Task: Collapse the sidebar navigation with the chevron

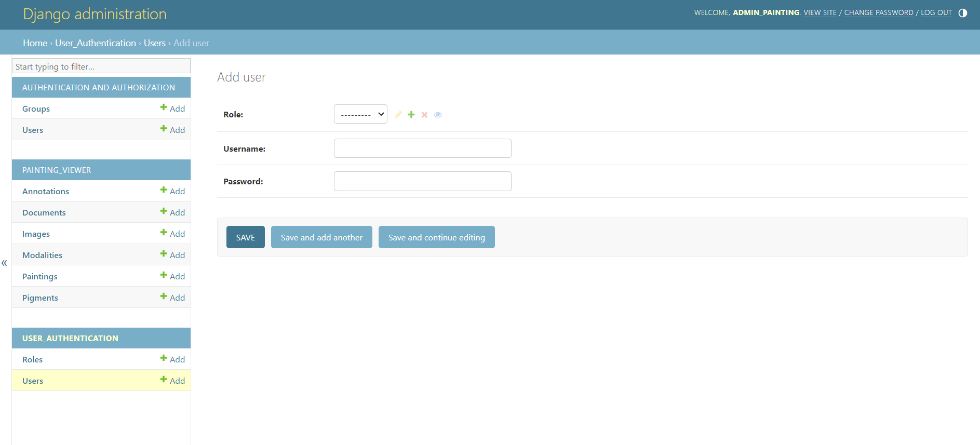Action: (4, 263)
